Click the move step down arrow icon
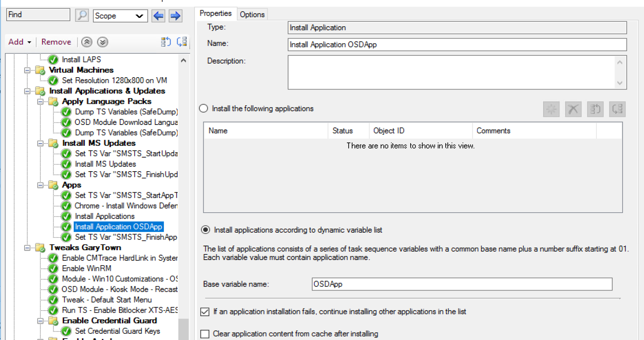644x340 pixels. (x=102, y=42)
